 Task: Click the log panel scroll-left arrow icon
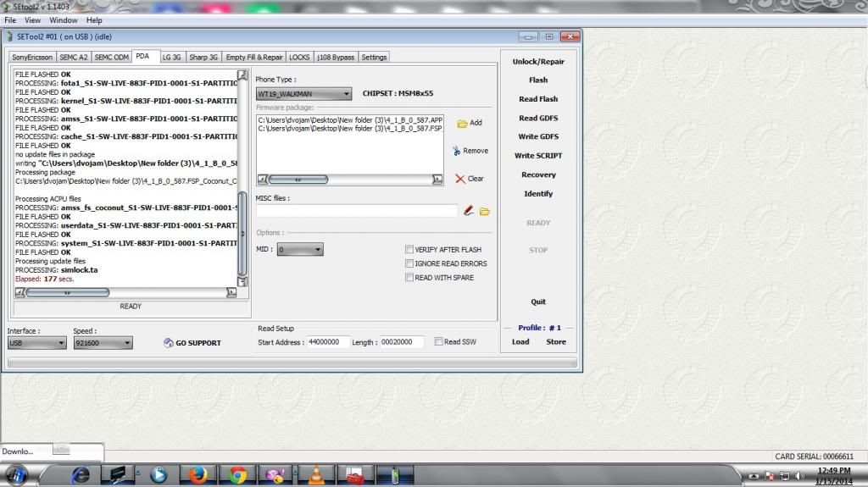point(20,292)
